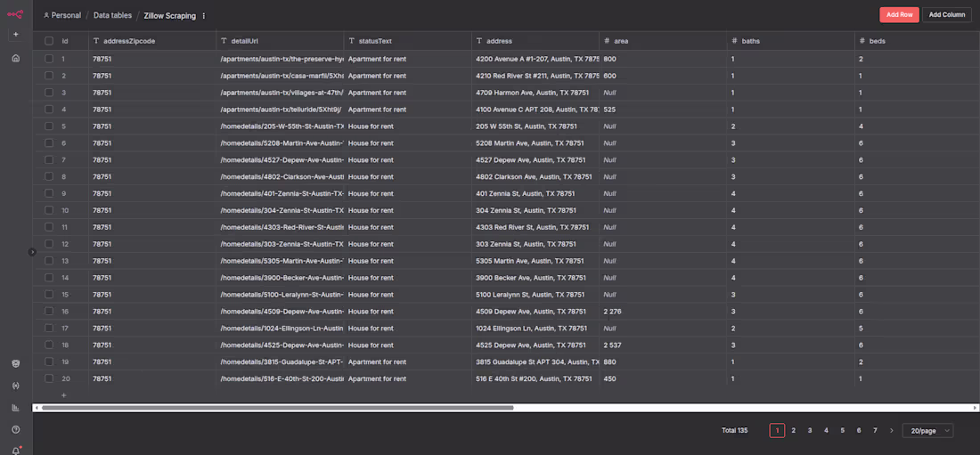Click the left arrow of horizontal scrollbar
980x455 pixels.
[37, 408]
